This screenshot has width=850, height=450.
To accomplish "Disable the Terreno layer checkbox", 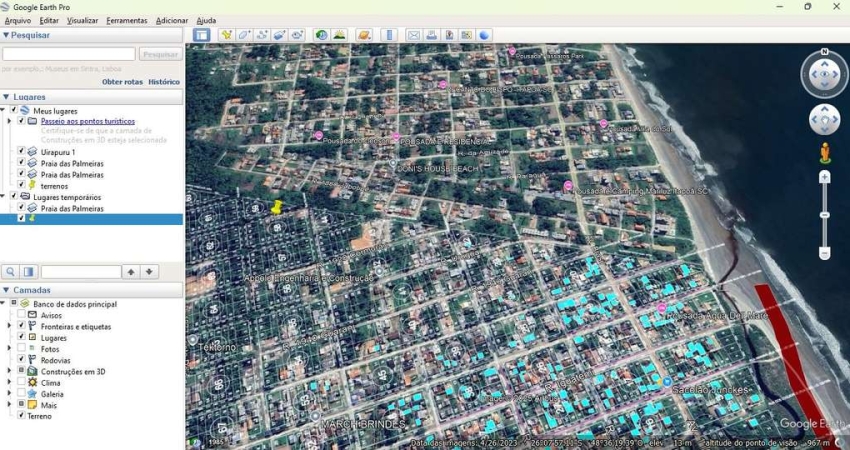I will point(21,415).
